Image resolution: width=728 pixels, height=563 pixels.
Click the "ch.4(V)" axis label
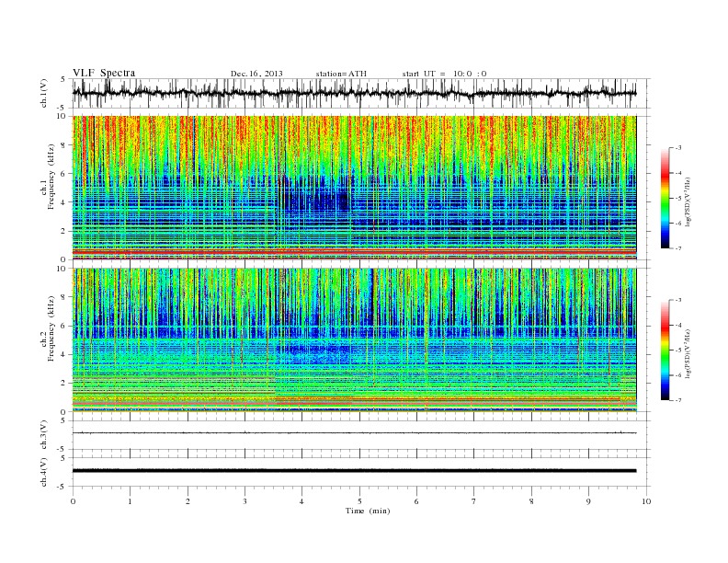(x=44, y=473)
